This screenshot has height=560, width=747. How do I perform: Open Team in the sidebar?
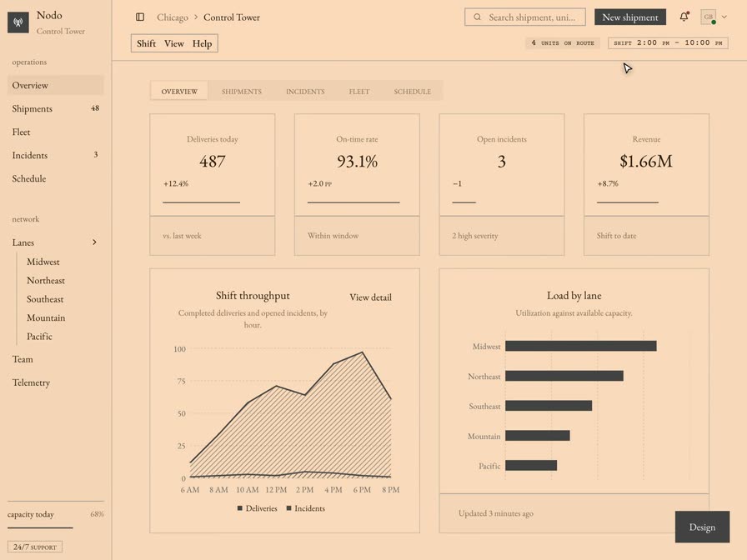click(55, 359)
